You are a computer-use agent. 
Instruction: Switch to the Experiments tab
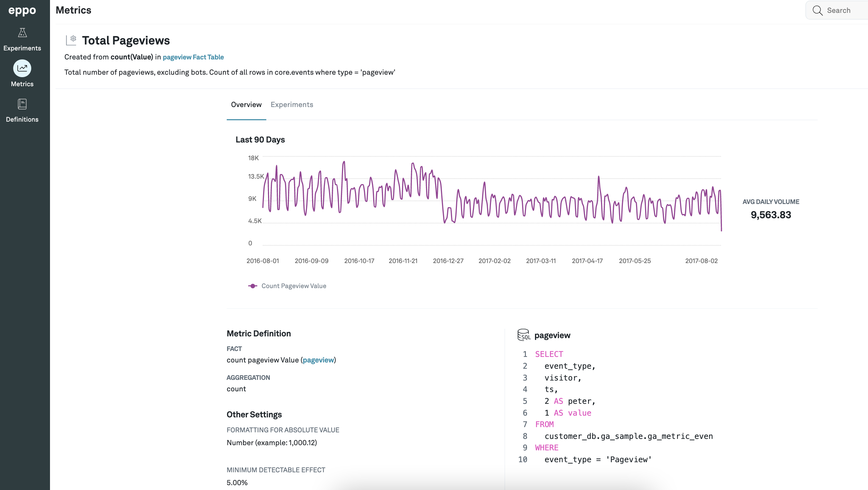[x=292, y=105]
